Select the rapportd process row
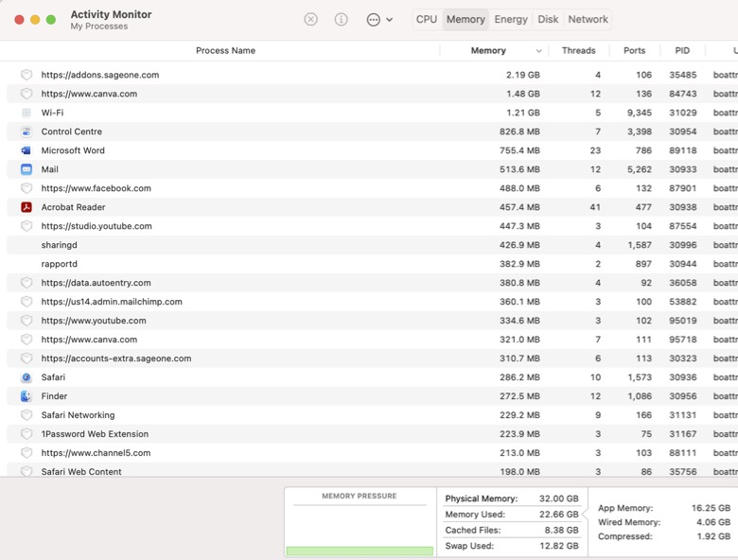This screenshot has width=738, height=560. tap(372, 264)
